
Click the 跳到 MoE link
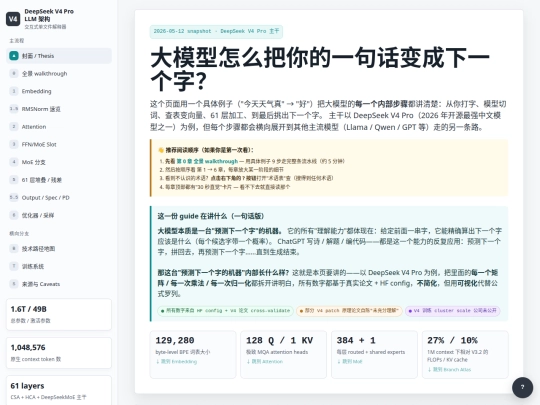(349, 362)
